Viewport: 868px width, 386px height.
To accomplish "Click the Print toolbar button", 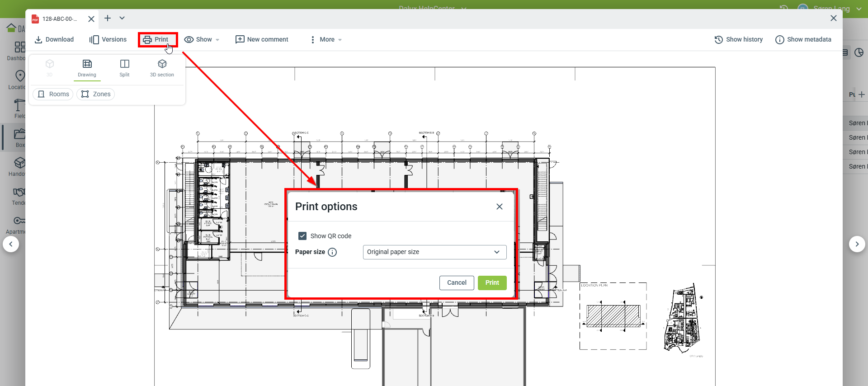I will 156,40.
